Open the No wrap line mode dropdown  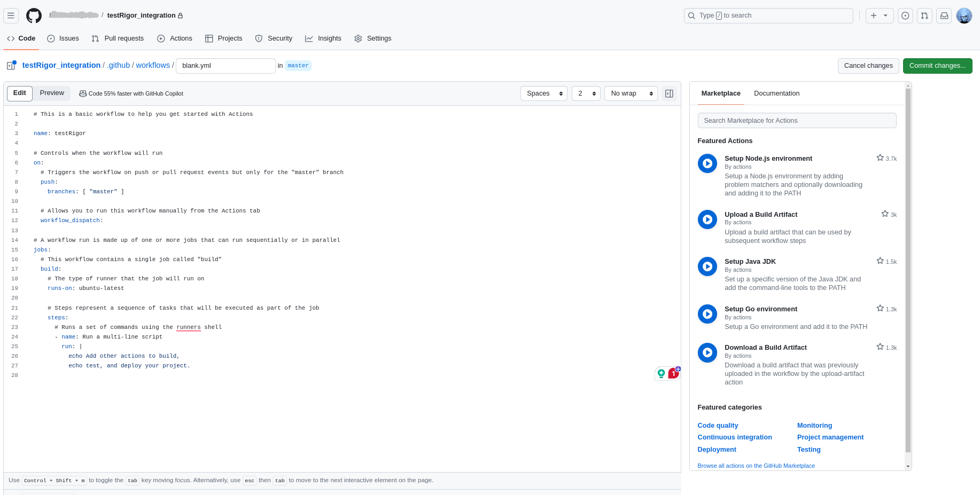pyautogui.click(x=631, y=93)
